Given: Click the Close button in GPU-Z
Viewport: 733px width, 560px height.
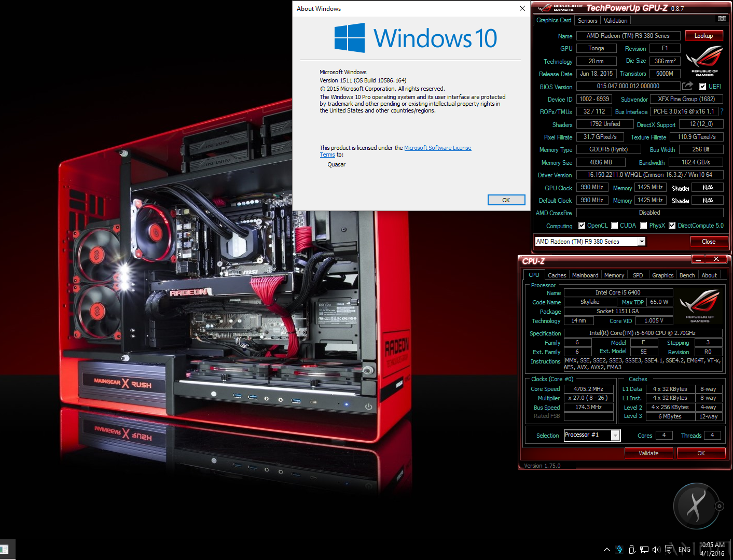Looking at the screenshot, I should tap(708, 242).
